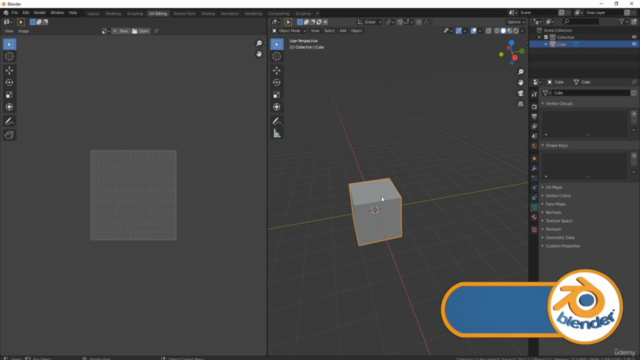
Task: Open the Object Mode dropdown
Action: click(x=289, y=31)
